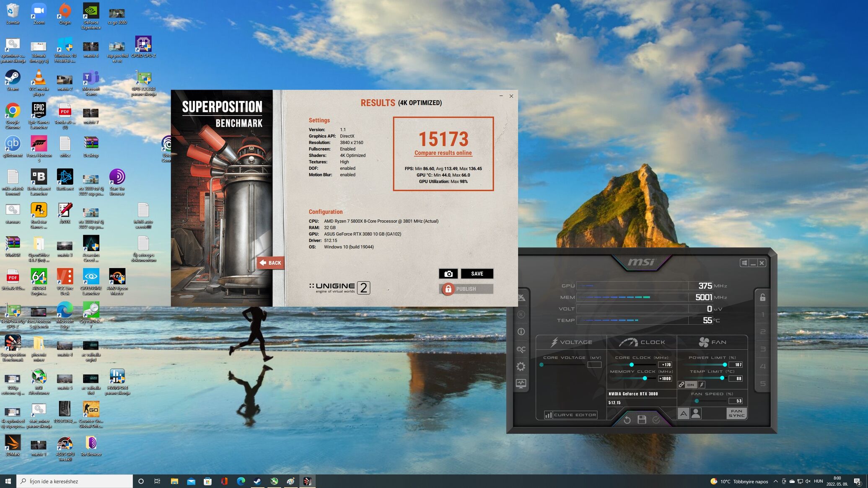The height and width of the screenshot is (488, 868).
Task: Click the memory clock value input field
Action: [665, 379]
